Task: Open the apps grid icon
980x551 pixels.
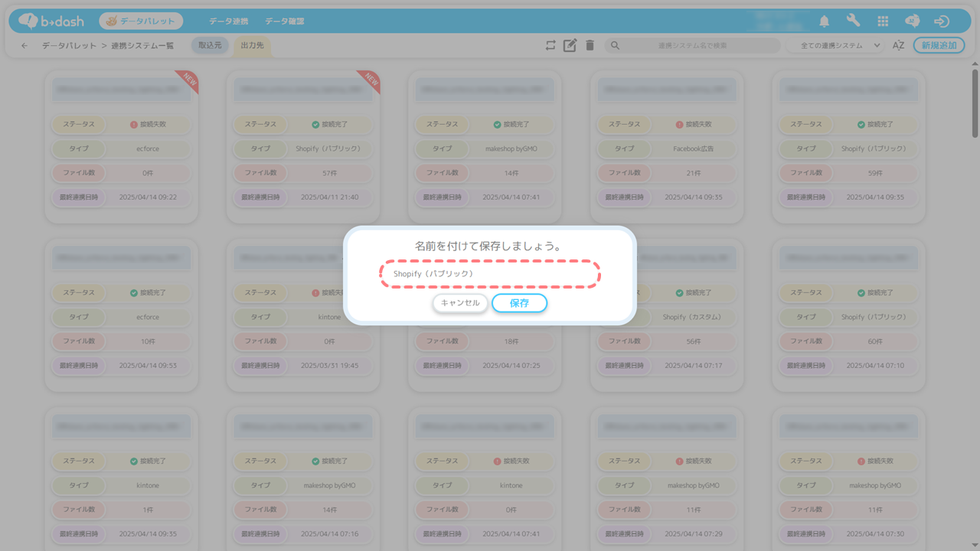Action: point(883,21)
